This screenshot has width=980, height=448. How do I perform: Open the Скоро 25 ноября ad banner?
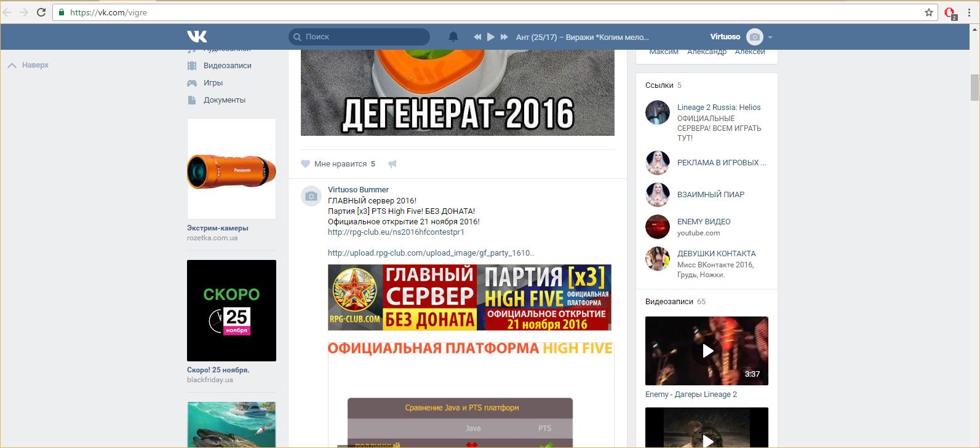[231, 310]
